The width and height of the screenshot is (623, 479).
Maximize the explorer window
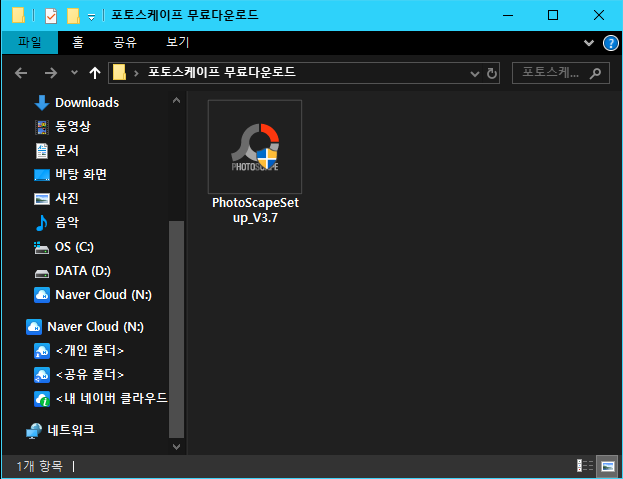click(553, 15)
